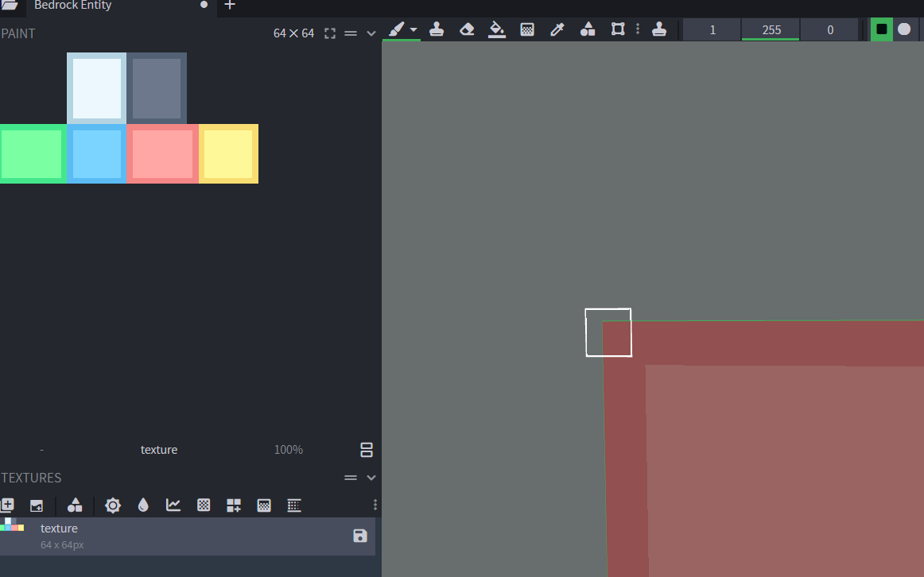Open the Textures toolbar overflow menu

(x=375, y=505)
